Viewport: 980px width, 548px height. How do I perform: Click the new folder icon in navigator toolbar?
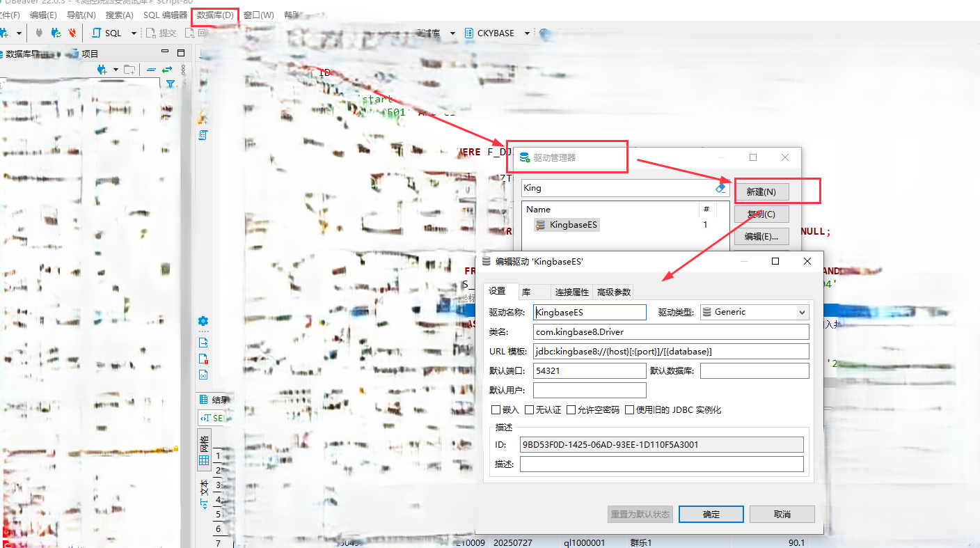coord(129,70)
